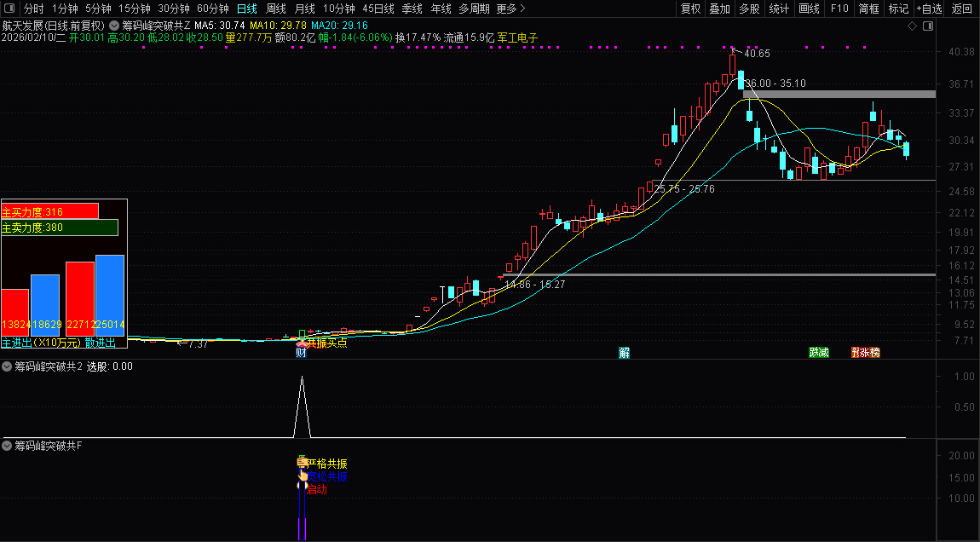Click the diamond marker icon above price axis
Viewport: 980px width, 542px height.
912,26
